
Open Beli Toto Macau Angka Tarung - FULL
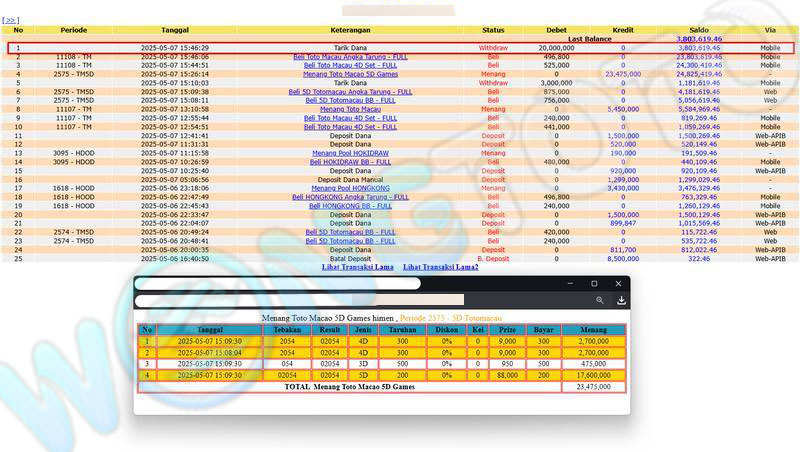[350, 57]
